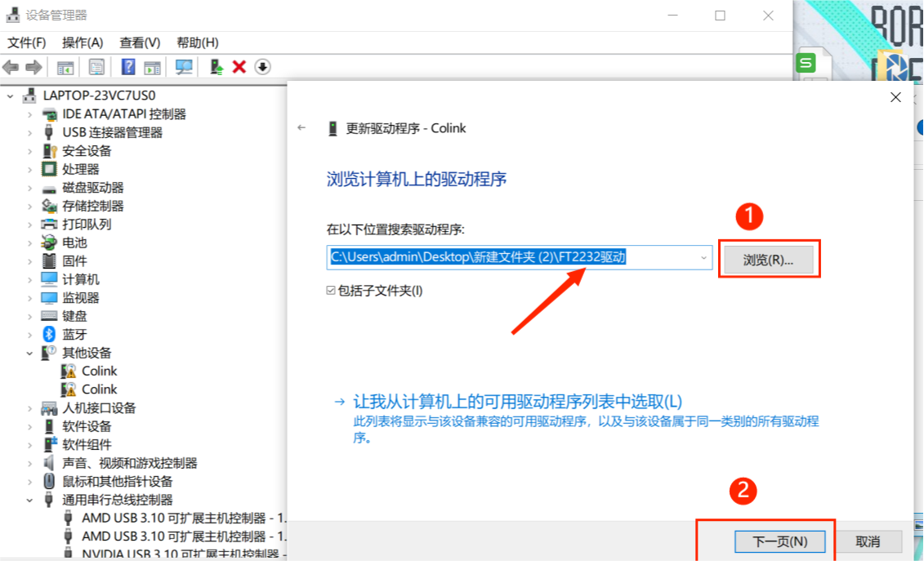
Task: Open the driver path dropdown list
Action: [702, 258]
